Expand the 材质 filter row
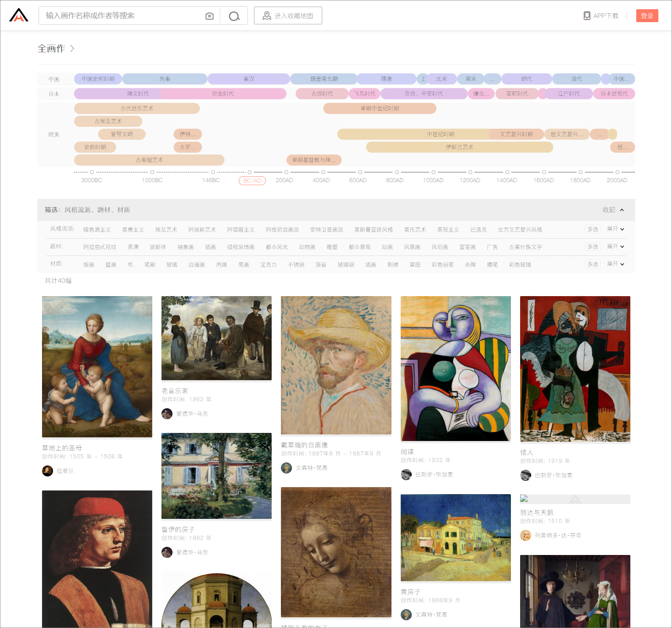Screen dimensions: 672x628 click(616, 264)
